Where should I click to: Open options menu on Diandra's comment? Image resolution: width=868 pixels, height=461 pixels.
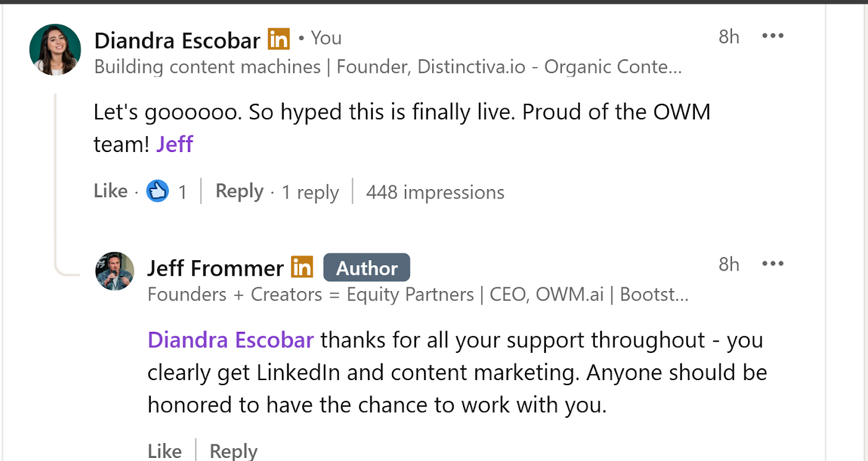coord(772,36)
